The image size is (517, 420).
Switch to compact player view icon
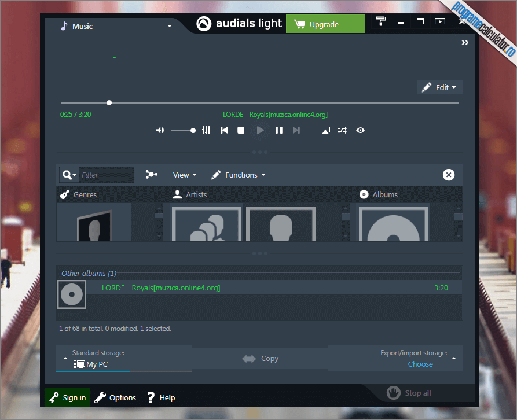pyautogui.click(x=440, y=21)
